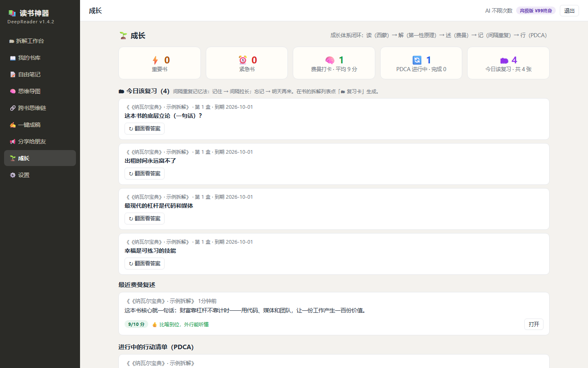Click the gear icon beside 设置
Screen dimensions: 588x368
(13, 175)
